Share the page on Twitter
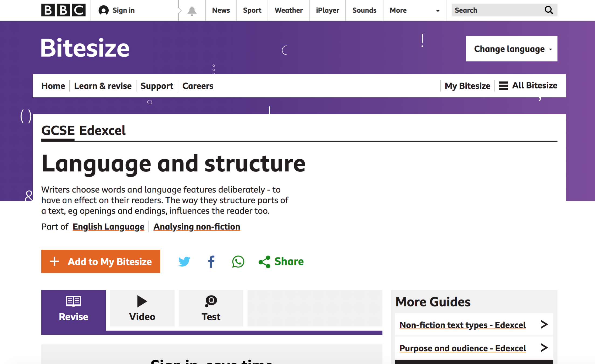The width and height of the screenshot is (595, 364). tap(184, 261)
